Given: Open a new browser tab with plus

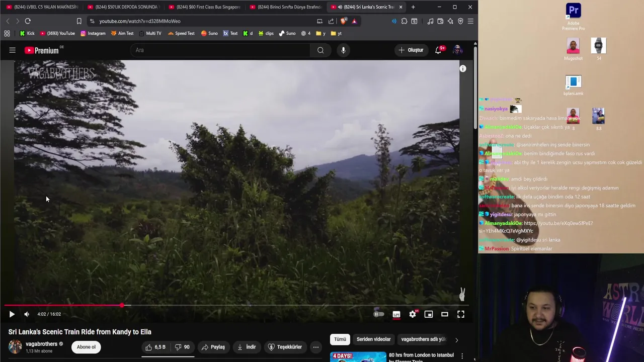Looking at the screenshot, I should tap(413, 7).
